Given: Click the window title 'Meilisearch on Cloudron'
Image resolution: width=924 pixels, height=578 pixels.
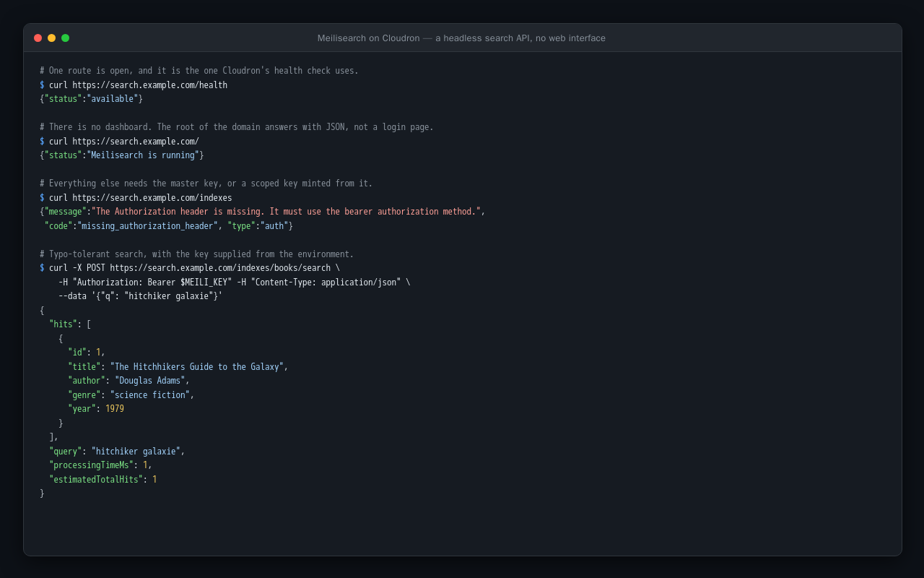Looking at the screenshot, I should coord(368,38).
